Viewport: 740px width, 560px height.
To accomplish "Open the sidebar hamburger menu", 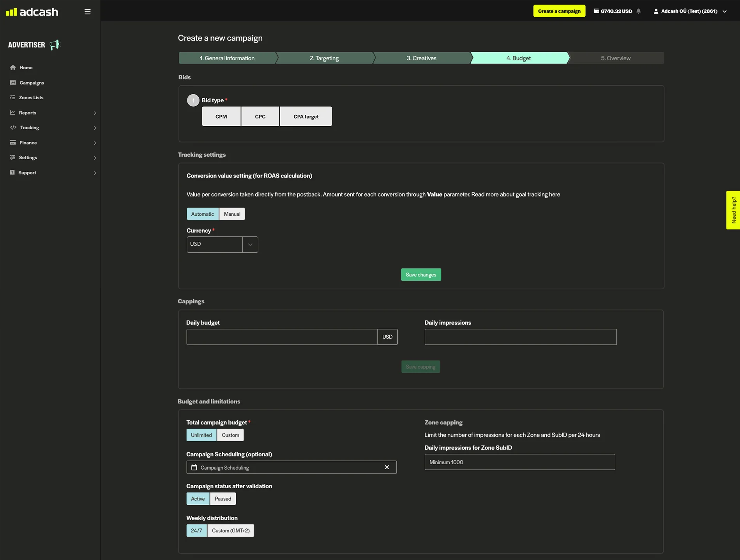I will [87, 11].
